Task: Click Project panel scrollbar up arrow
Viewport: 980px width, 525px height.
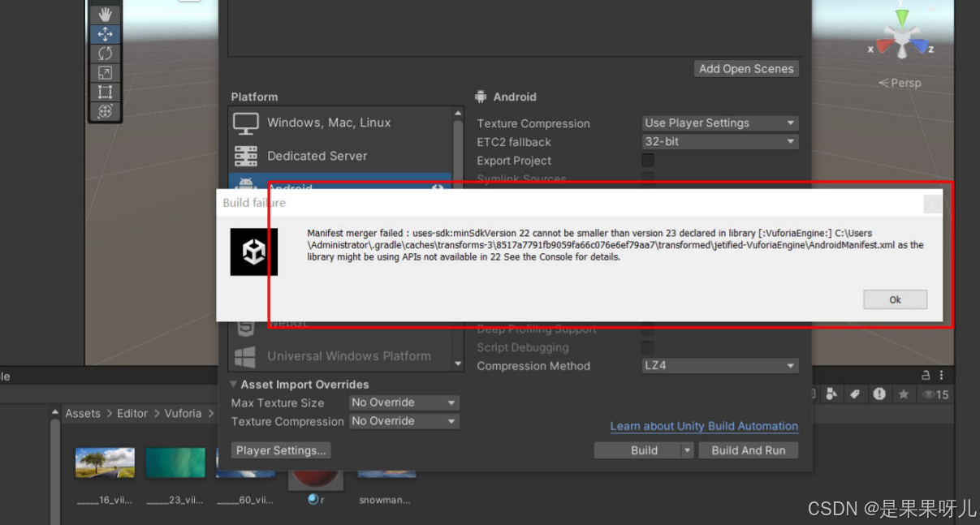Action: 55,413
